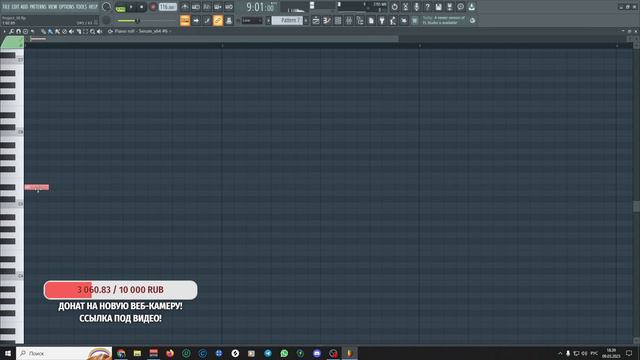Click the previous pattern arrow beside Pattern selector
640x360 pixels.
[268, 20]
